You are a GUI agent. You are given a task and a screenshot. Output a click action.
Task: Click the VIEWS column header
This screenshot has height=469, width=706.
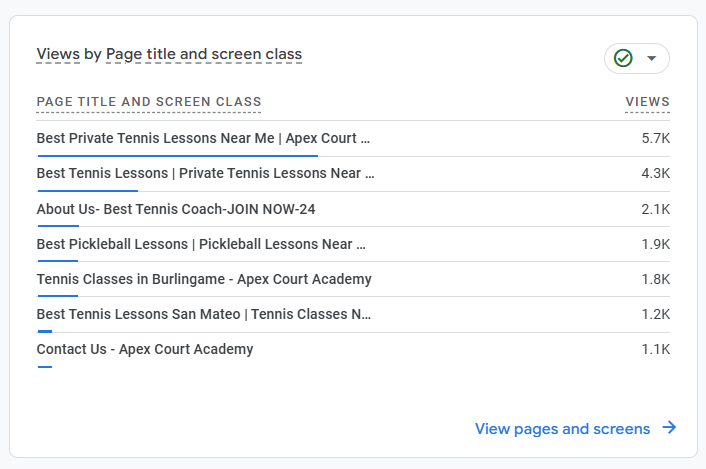coord(647,102)
